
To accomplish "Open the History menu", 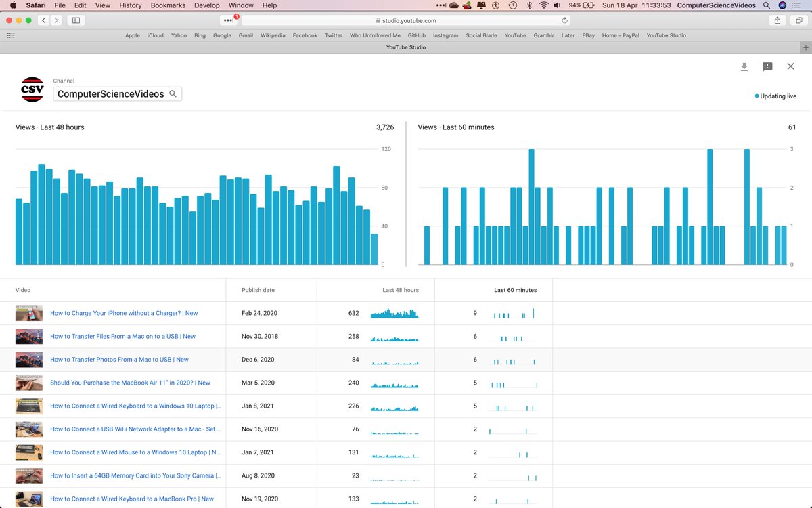I will click(131, 5).
